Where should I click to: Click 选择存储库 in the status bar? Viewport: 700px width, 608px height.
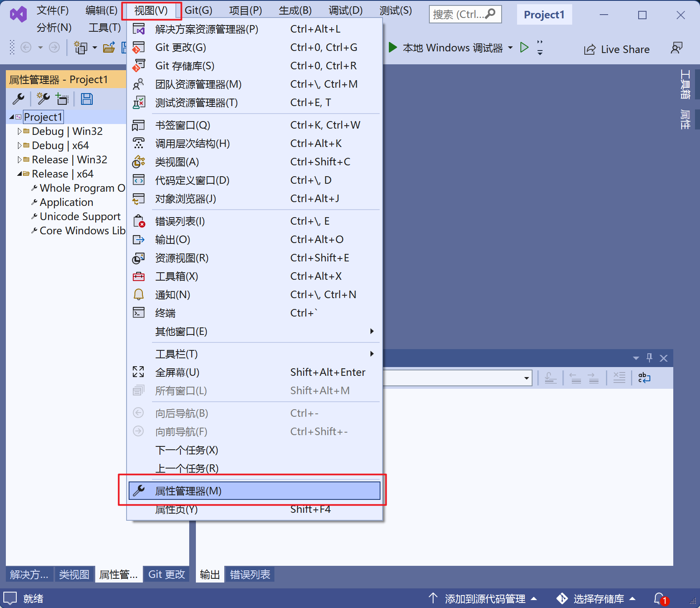(x=598, y=599)
